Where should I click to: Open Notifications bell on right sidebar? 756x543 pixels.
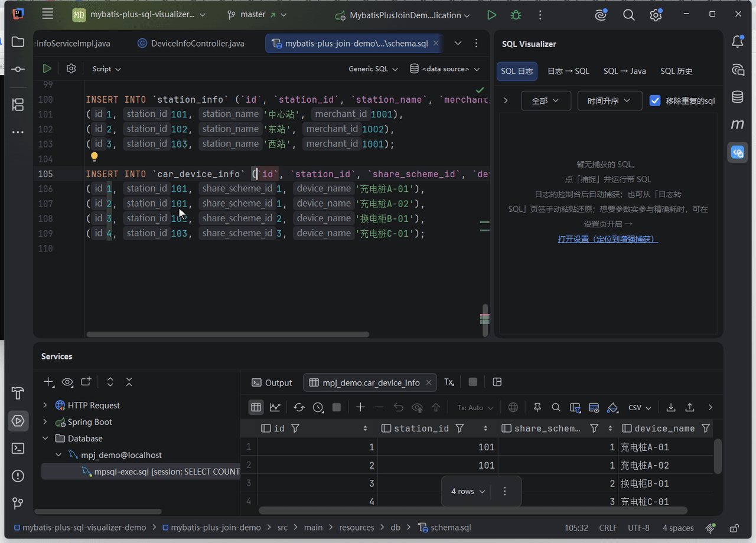(738, 42)
